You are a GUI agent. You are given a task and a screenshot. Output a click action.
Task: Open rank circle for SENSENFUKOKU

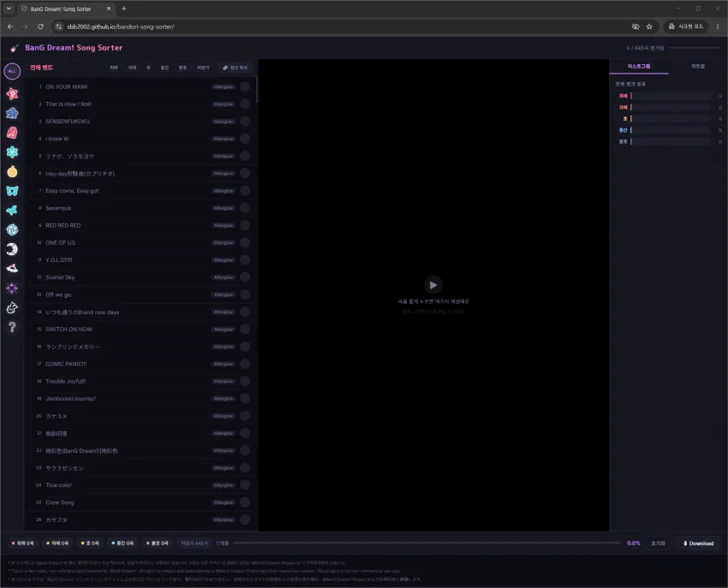tap(245, 122)
